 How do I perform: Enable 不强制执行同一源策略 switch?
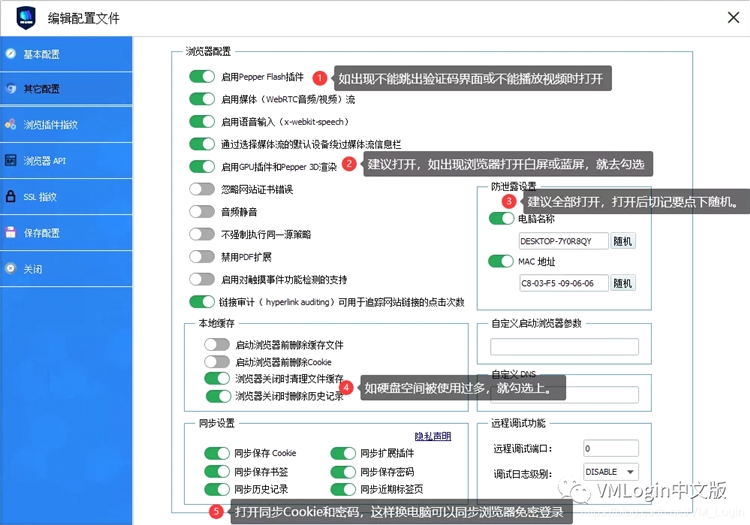[202, 234]
